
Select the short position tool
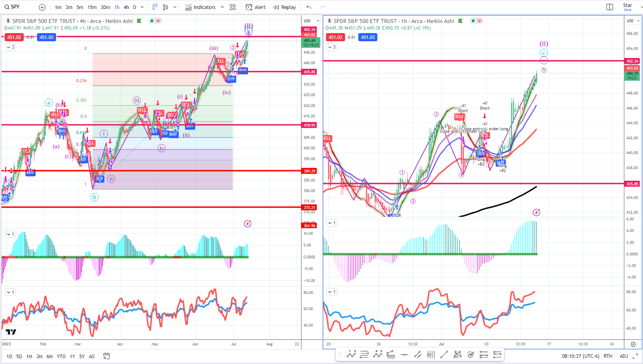(x=497, y=354)
